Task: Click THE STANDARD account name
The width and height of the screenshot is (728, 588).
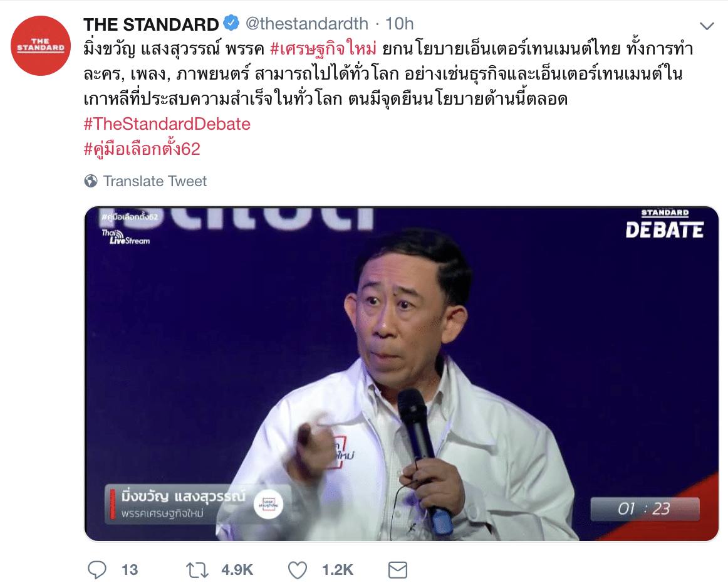Action: (151, 24)
